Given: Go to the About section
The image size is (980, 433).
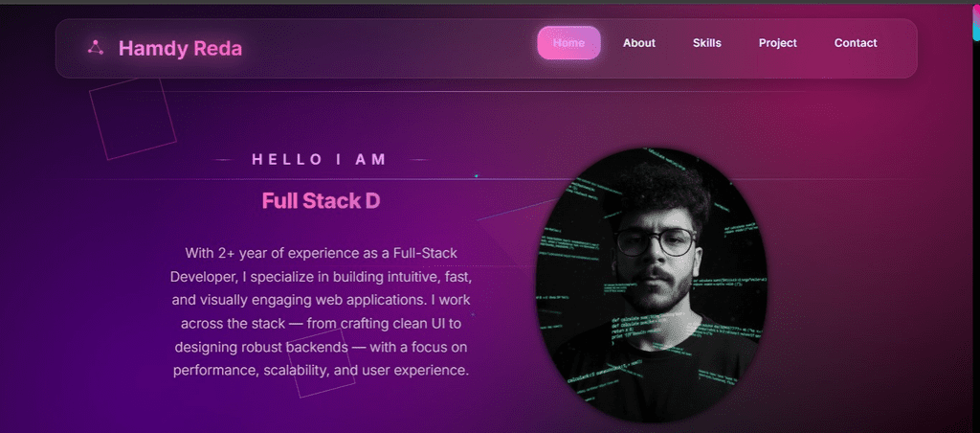Looking at the screenshot, I should coord(638,43).
